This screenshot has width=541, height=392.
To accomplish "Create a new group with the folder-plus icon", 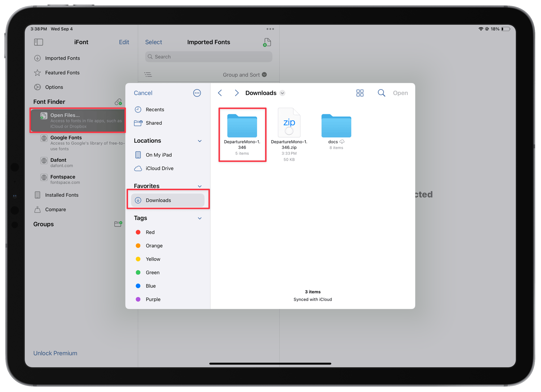I will 118,224.
